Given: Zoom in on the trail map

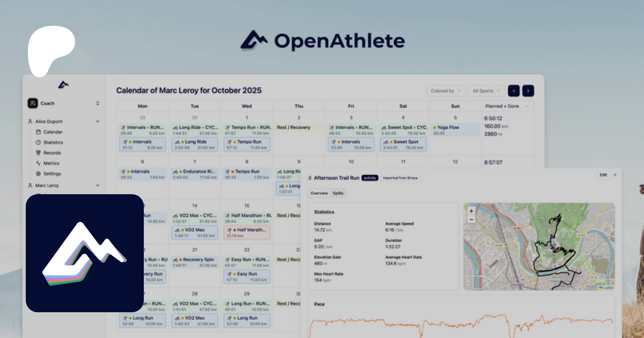Looking at the screenshot, I should point(471,211).
